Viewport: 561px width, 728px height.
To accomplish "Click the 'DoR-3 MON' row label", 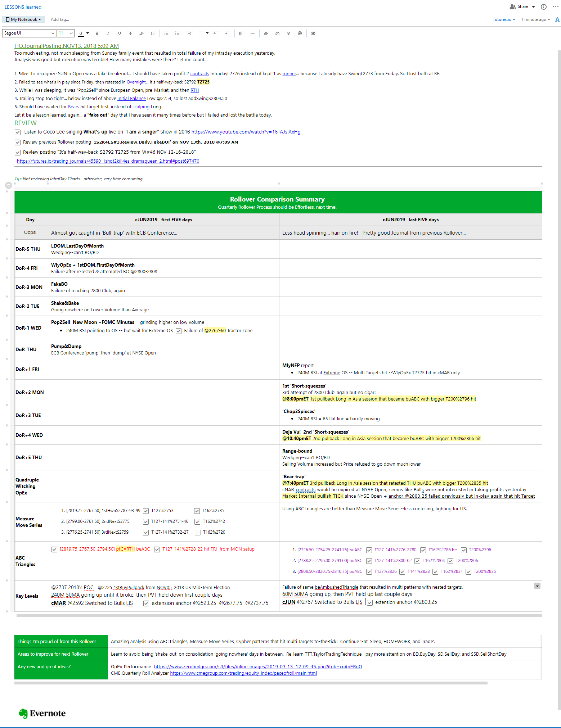I will click(x=29, y=287).
